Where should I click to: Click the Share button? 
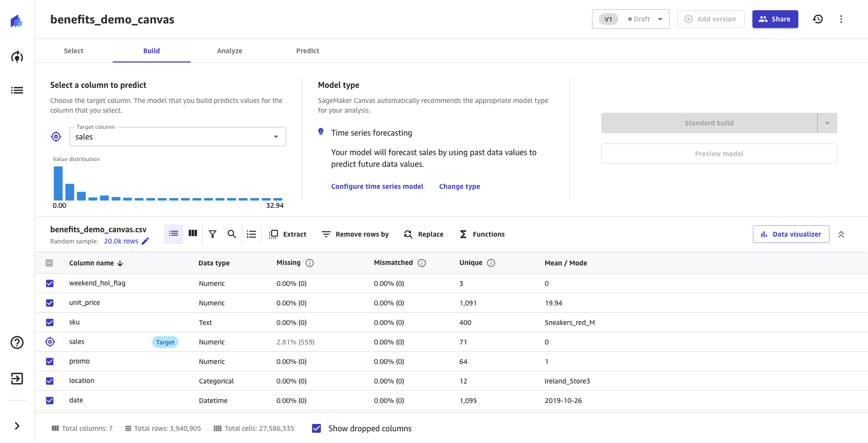click(x=775, y=19)
